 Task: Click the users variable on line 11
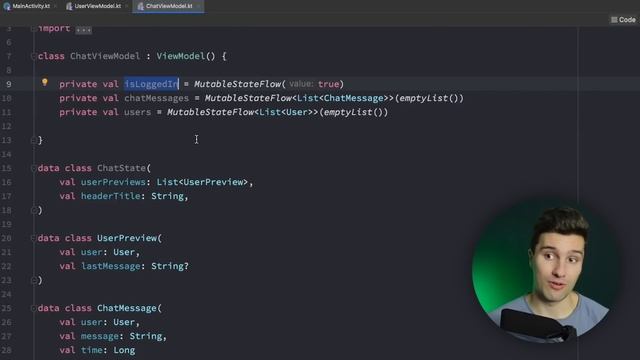(138, 112)
